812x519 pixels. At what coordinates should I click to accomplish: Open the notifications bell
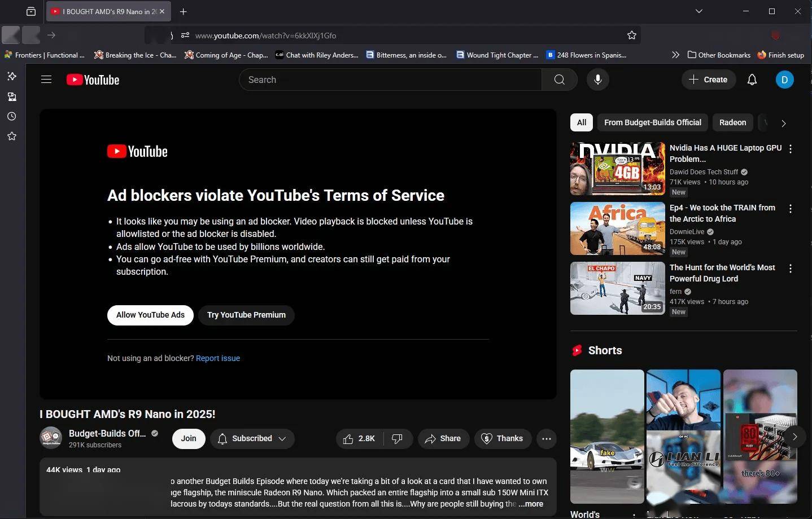(x=752, y=80)
